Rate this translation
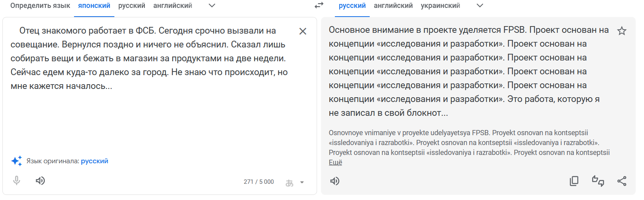644x200 pixels. [x=598, y=181]
